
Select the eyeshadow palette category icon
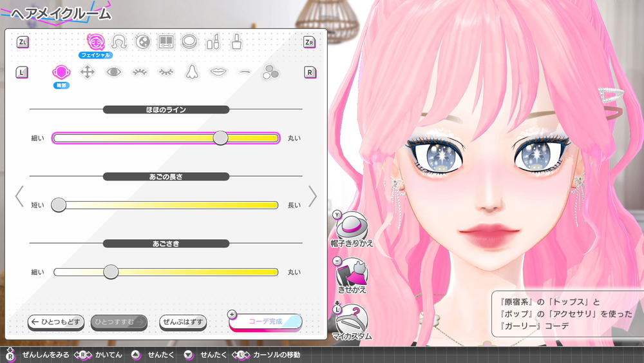click(x=166, y=42)
